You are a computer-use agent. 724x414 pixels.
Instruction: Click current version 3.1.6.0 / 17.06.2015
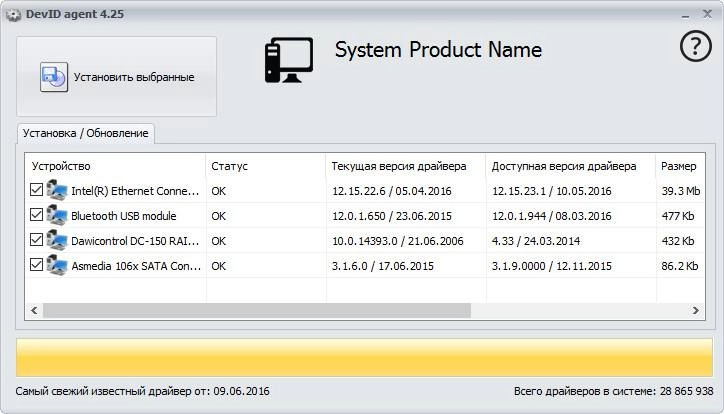(383, 266)
